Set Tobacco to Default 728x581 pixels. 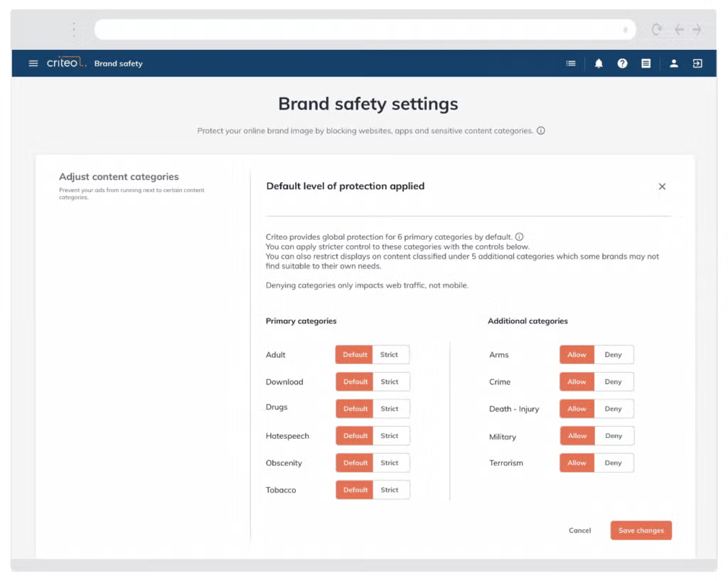tap(354, 489)
